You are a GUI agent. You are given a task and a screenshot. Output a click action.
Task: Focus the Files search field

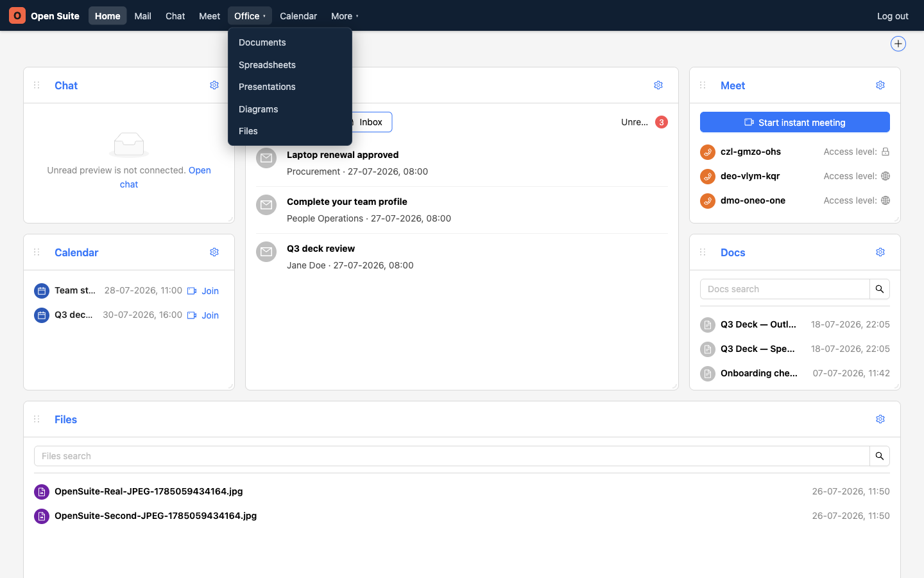coord(452,456)
